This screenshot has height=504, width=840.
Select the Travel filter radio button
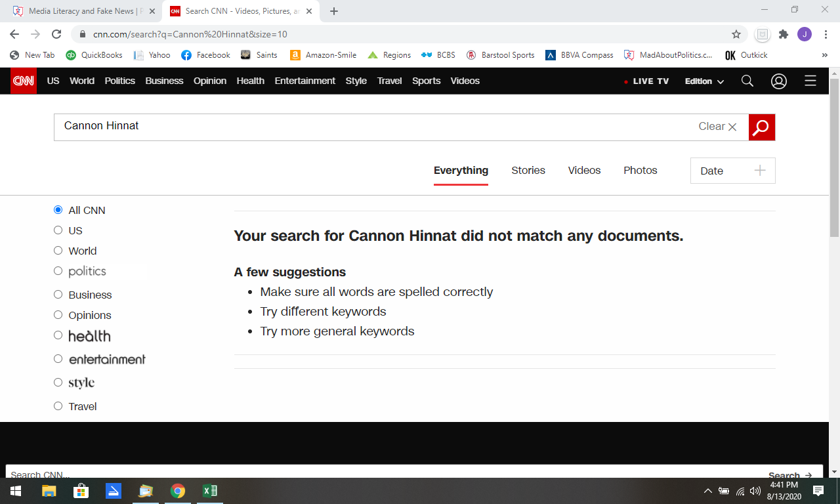click(x=58, y=406)
